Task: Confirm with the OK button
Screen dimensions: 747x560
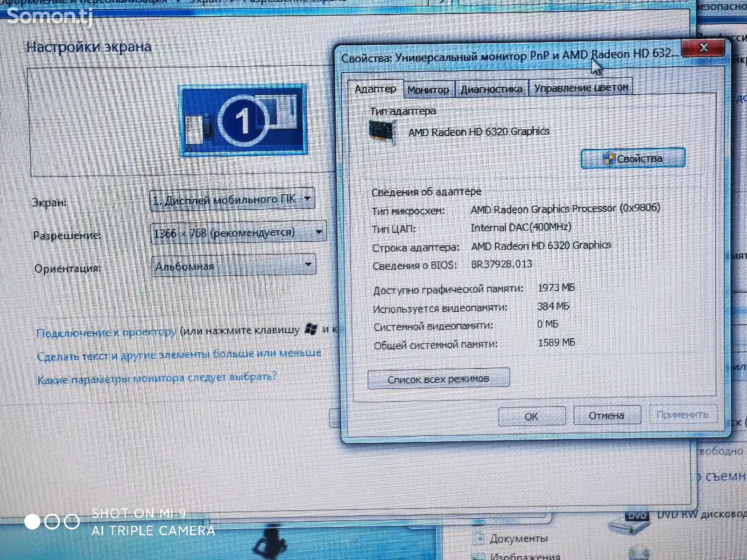Action: [x=531, y=416]
